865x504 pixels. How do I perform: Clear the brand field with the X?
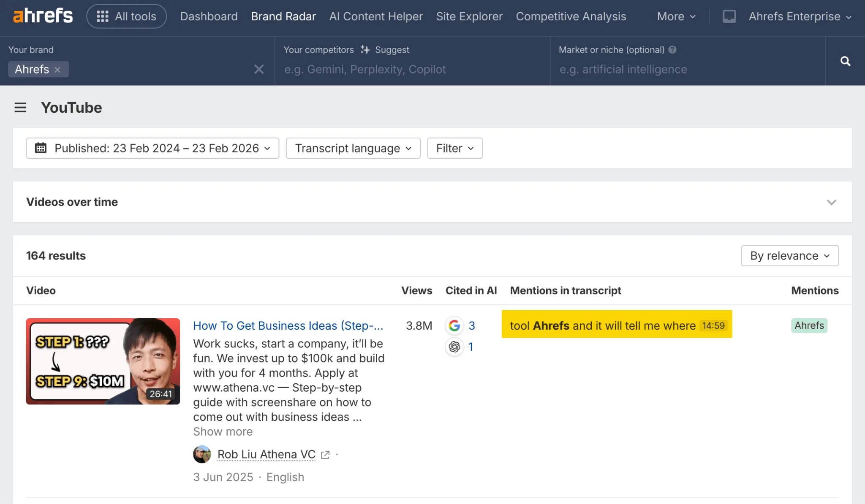point(259,69)
